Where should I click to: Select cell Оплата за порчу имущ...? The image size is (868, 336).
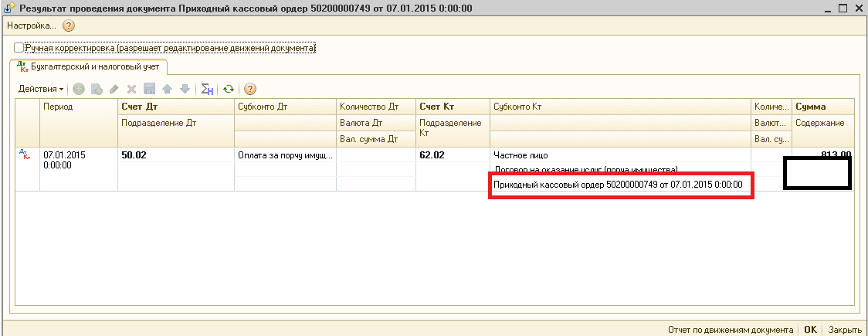[x=285, y=155]
